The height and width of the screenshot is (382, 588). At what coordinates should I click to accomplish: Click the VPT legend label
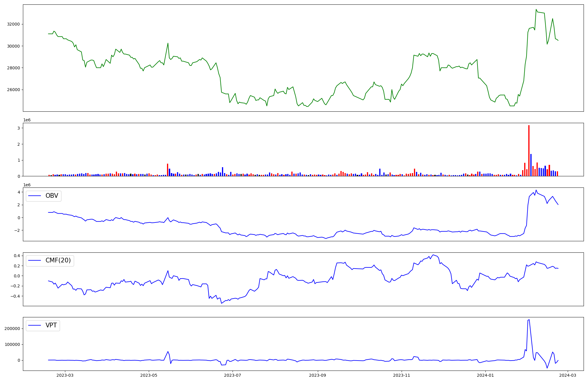pyautogui.click(x=51, y=325)
